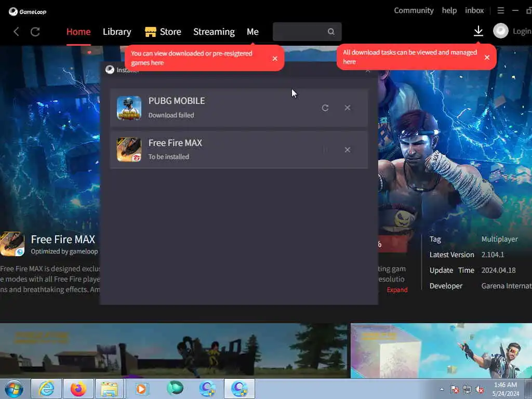The width and height of the screenshot is (532, 399).
Task: Click the GameLoop logo
Action: tap(28, 12)
